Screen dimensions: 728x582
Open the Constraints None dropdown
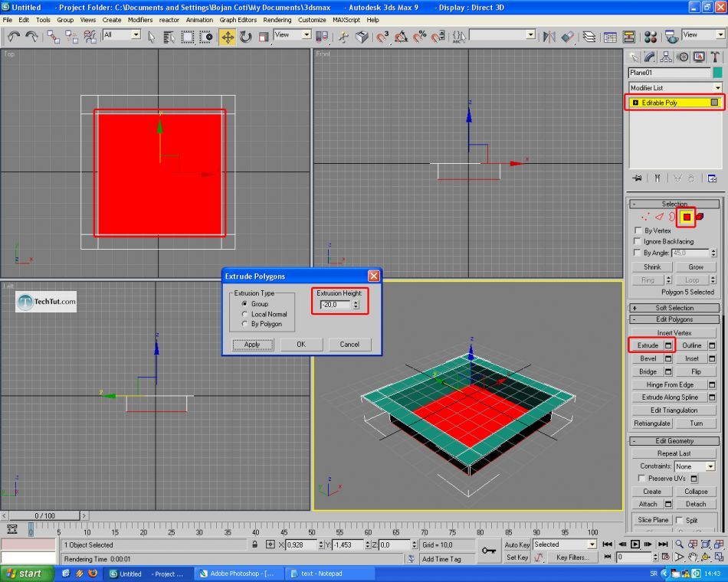pyautogui.click(x=694, y=466)
